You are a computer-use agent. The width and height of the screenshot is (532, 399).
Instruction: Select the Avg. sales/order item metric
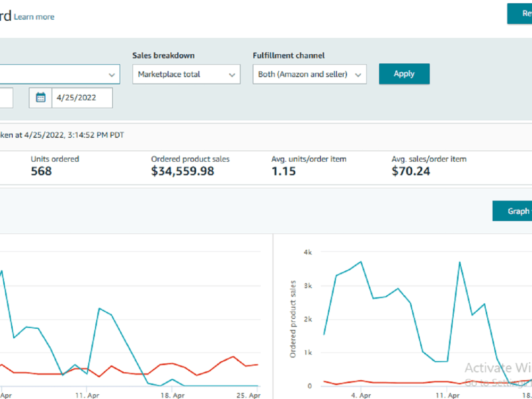pyautogui.click(x=429, y=166)
